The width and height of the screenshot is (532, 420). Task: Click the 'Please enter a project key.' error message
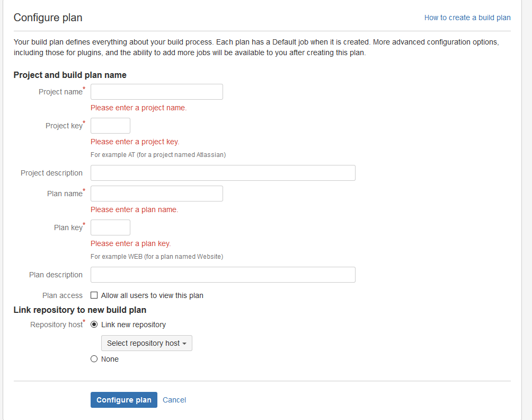[135, 142]
